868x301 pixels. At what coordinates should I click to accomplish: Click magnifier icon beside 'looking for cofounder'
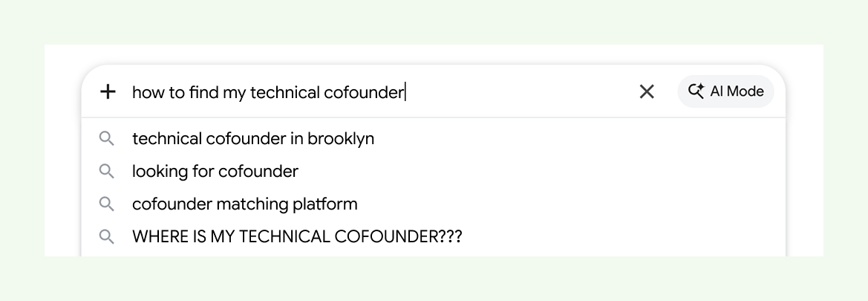coord(107,171)
